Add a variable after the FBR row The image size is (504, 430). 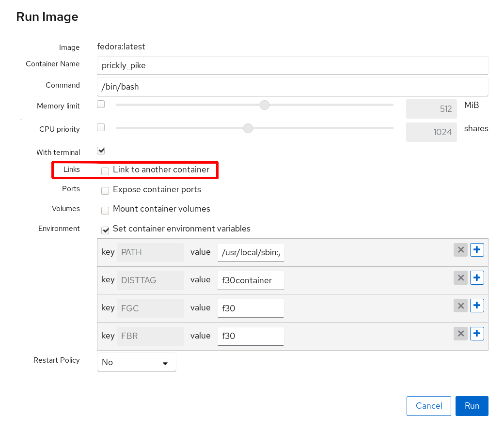click(x=477, y=334)
